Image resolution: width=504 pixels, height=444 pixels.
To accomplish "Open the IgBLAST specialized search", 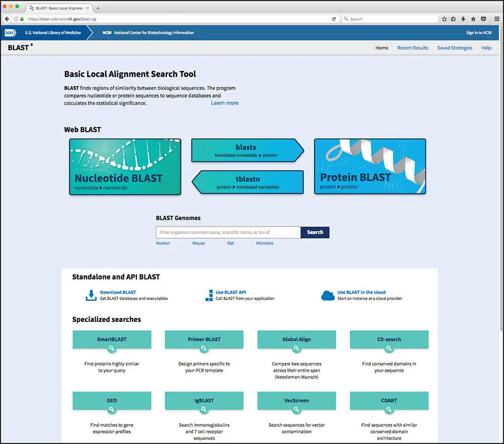I will [204, 401].
